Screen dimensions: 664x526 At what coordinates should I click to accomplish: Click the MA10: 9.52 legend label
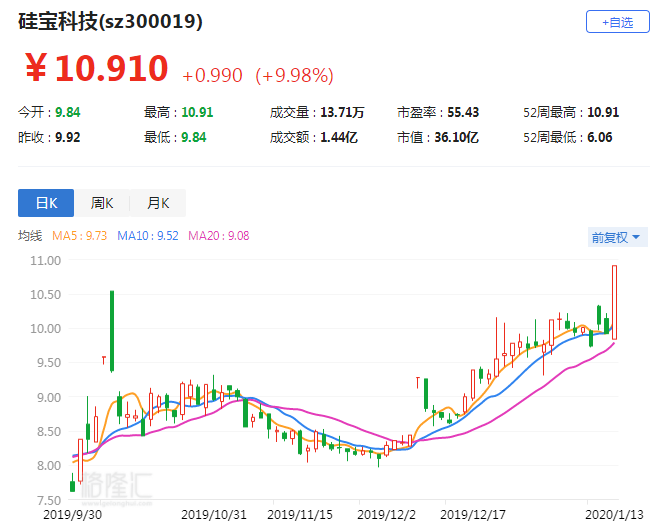click(148, 235)
